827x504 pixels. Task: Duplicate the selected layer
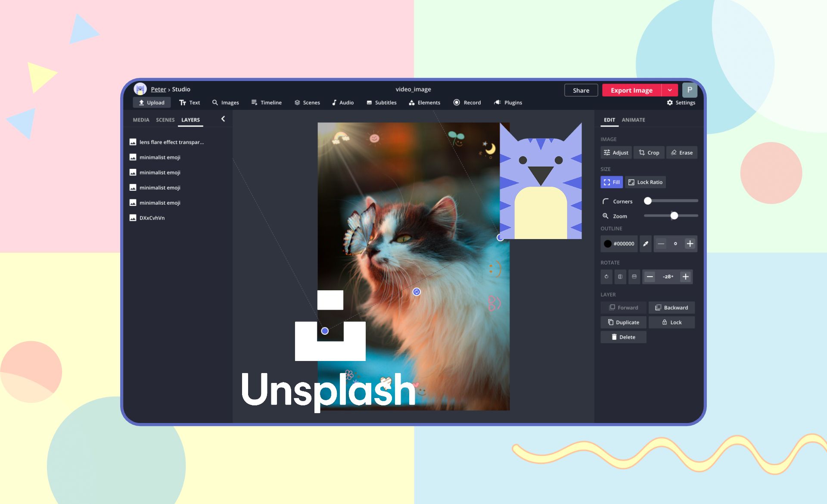pyautogui.click(x=623, y=322)
